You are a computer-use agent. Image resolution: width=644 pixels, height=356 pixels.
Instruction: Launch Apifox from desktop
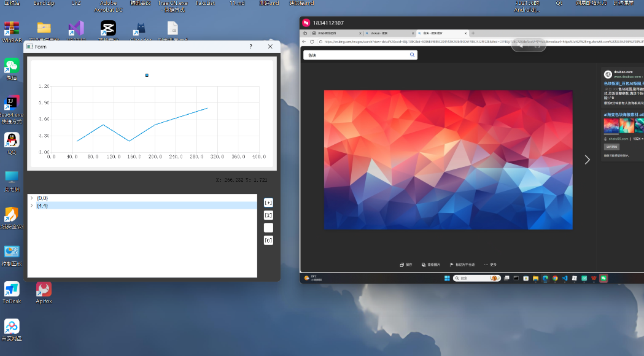pyautogui.click(x=44, y=292)
